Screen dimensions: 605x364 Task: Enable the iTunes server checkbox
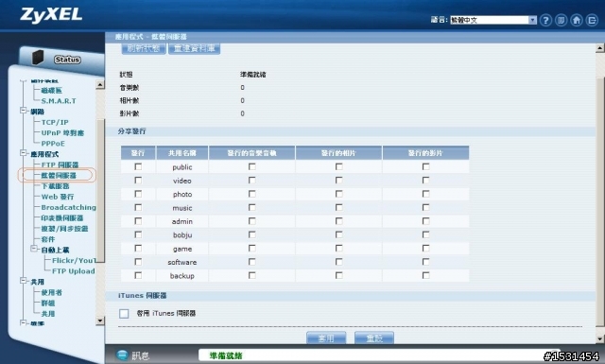[124, 314]
